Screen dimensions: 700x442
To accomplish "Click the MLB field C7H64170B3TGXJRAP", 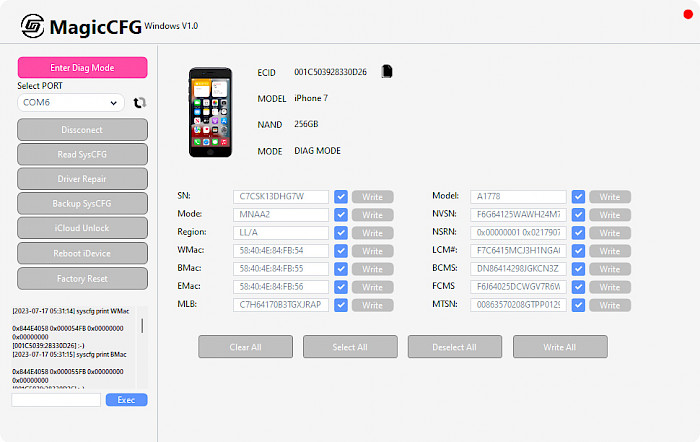I will pyautogui.click(x=281, y=305).
